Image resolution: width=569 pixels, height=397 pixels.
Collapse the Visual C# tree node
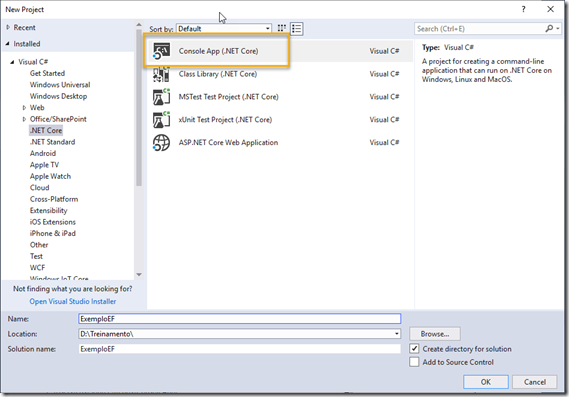12,62
